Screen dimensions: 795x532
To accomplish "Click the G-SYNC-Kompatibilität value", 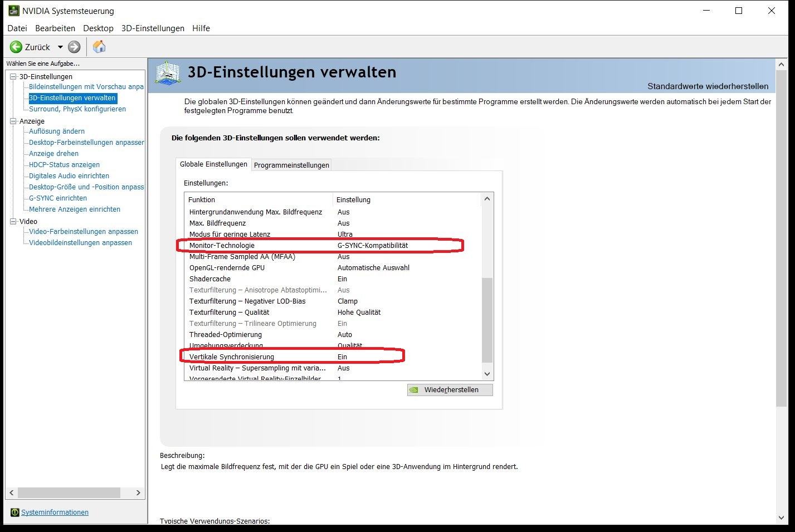I will (373, 246).
